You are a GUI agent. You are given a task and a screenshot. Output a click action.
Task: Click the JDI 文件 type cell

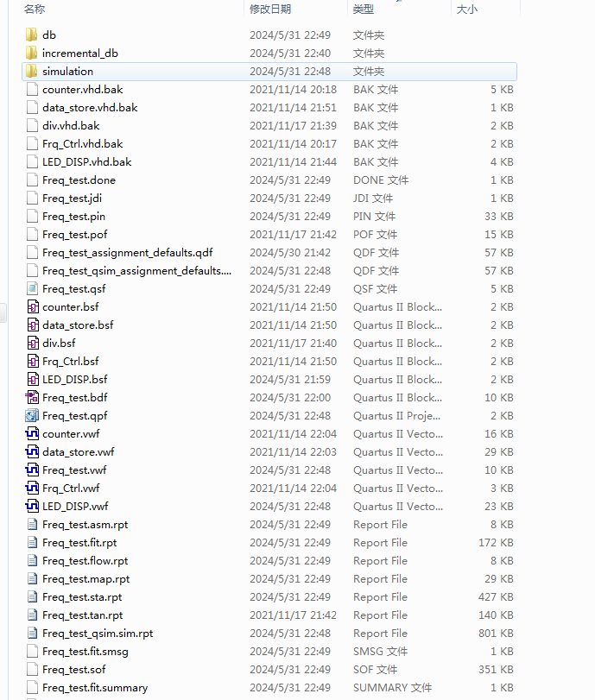373,199
